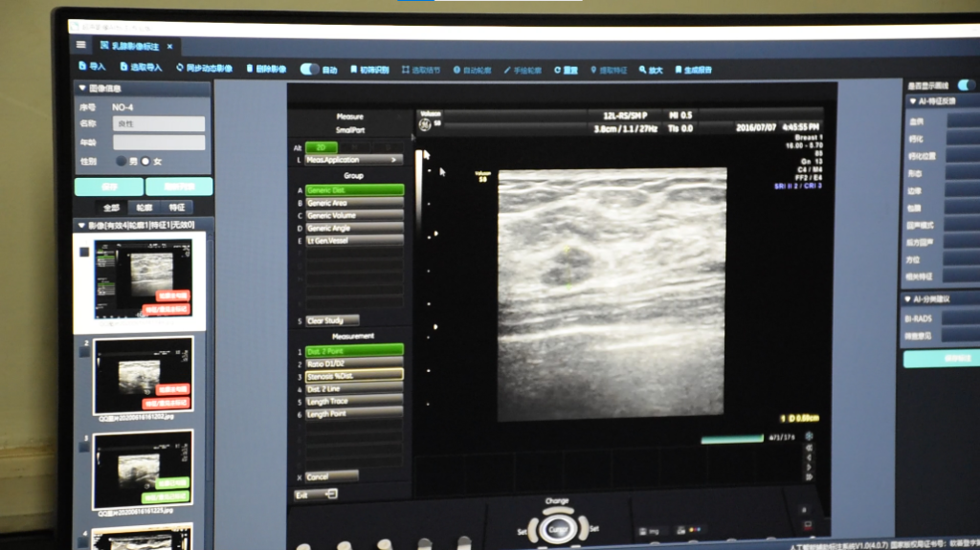Tick the checkbox beside first image thumbnail
The width and height of the screenshot is (980, 550).
tap(84, 253)
